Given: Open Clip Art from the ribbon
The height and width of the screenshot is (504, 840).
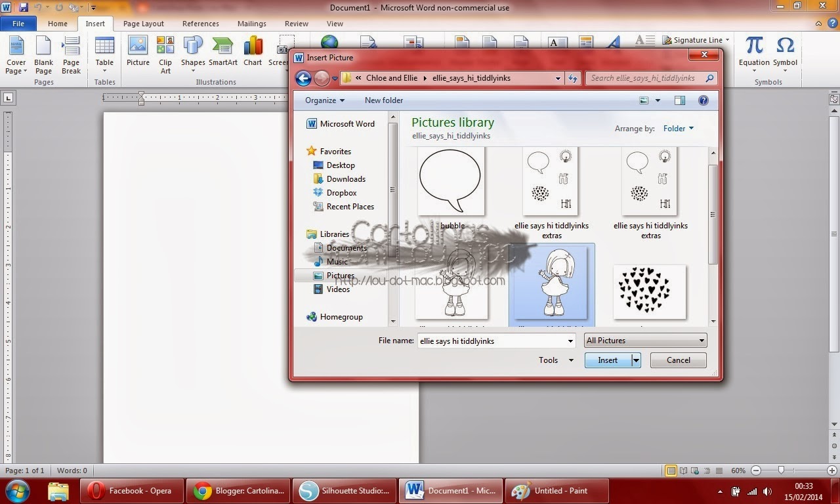Looking at the screenshot, I should (x=165, y=55).
